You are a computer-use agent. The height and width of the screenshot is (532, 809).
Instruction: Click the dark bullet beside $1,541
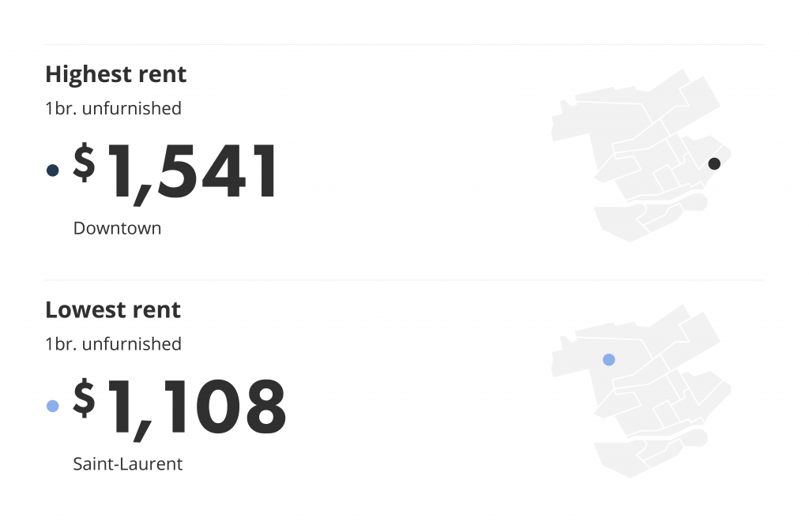(53, 170)
